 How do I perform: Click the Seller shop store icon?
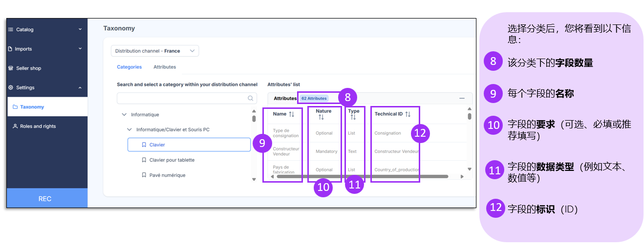11,68
